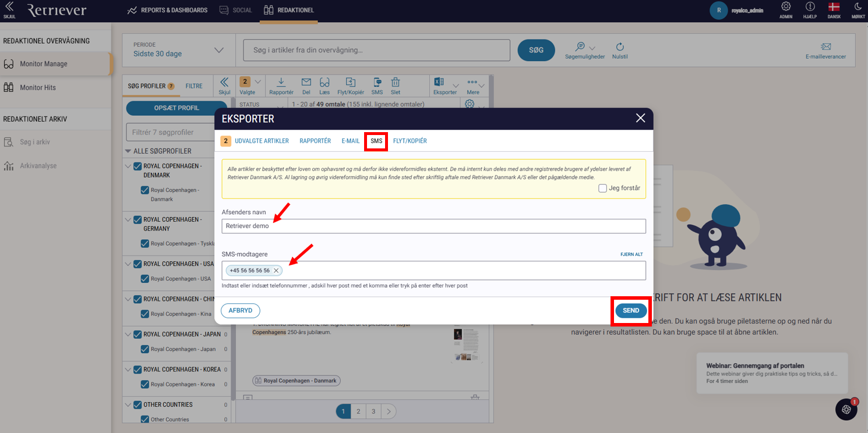This screenshot has height=433, width=868.
Task: Close the Eksporter dialog with X
Action: (640, 118)
